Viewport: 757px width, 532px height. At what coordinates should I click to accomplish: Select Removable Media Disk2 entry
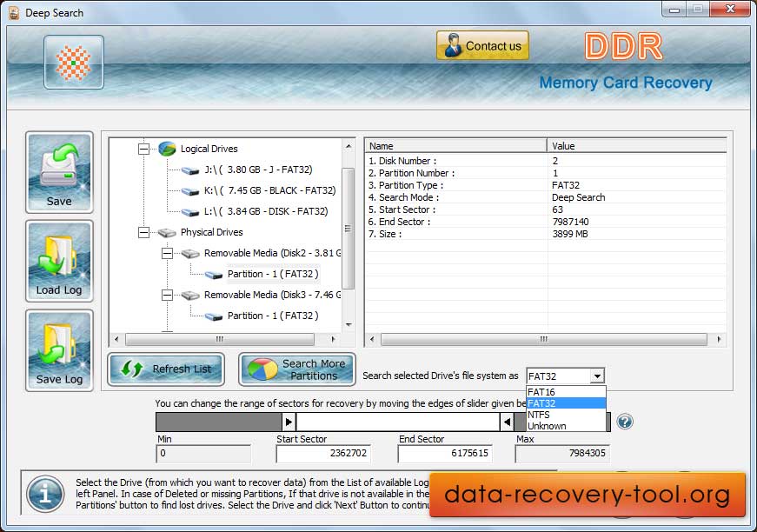coord(272,254)
